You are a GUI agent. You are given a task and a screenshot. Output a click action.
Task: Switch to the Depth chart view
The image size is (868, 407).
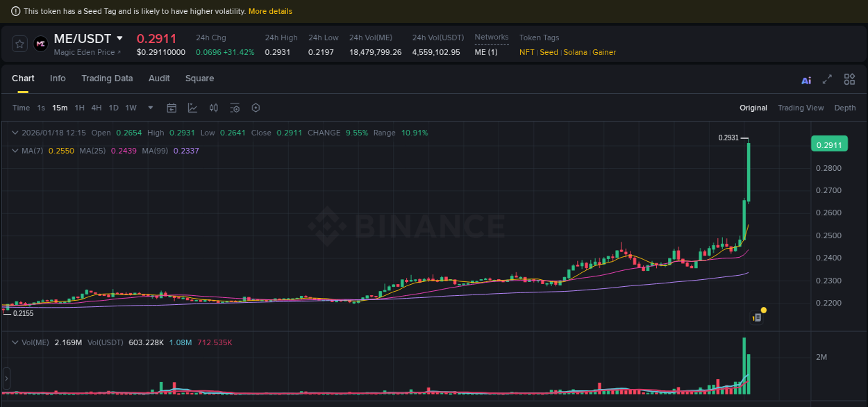[x=845, y=108]
